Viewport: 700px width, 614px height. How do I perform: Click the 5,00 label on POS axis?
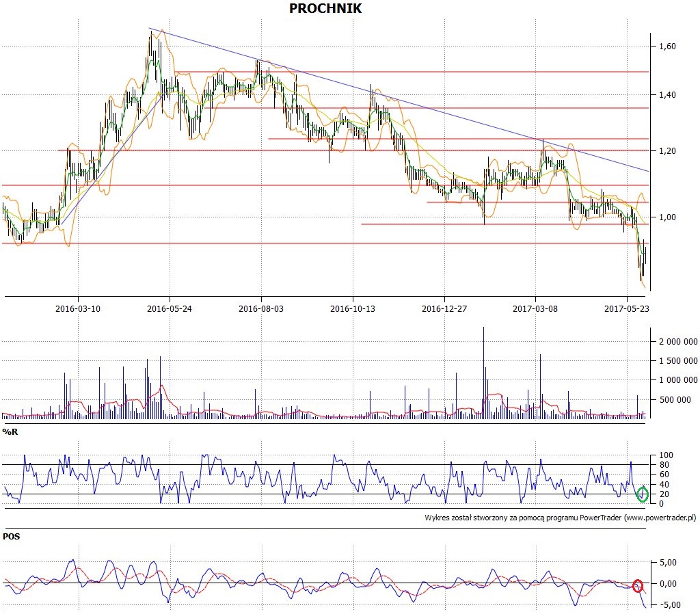pyautogui.click(x=668, y=563)
